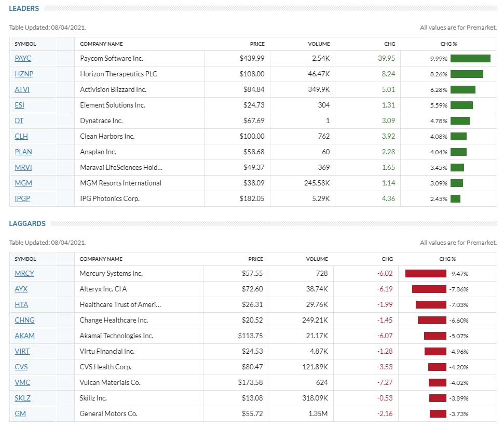Screen dimensions: 504x427
Task: Open the PAYC symbol link
Action: [23, 58]
